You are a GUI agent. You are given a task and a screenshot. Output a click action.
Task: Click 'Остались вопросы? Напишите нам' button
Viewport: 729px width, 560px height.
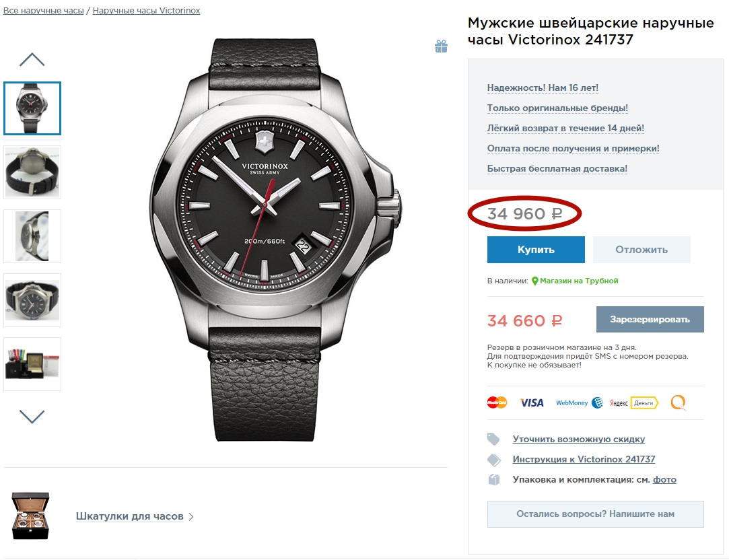click(595, 514)
